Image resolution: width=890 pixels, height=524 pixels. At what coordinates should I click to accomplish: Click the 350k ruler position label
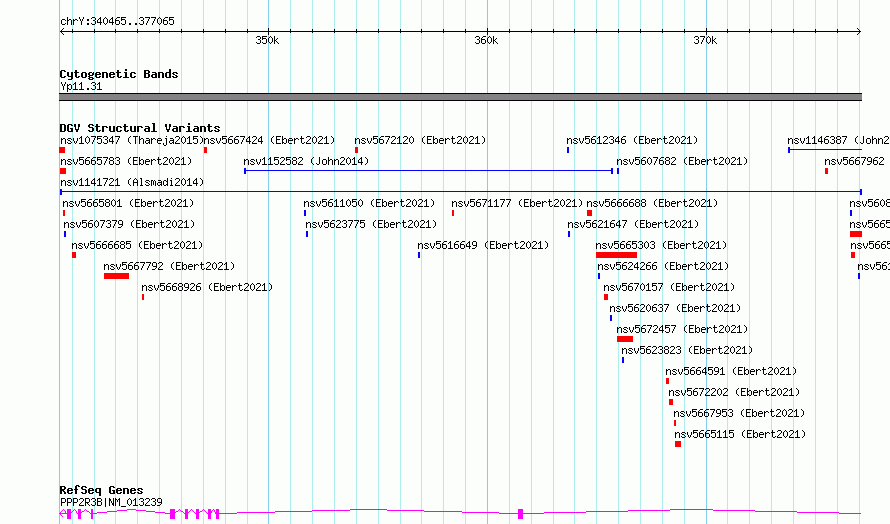pyautogui.click(x=267, y=40)
